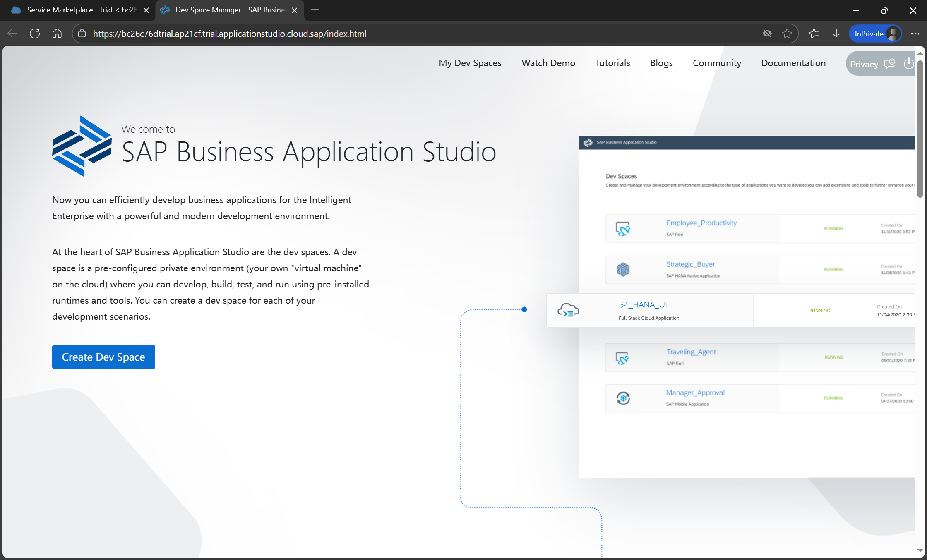Open the feedback chat icon
This screenshot has width=927, height=560.
[x=889, y=64]
